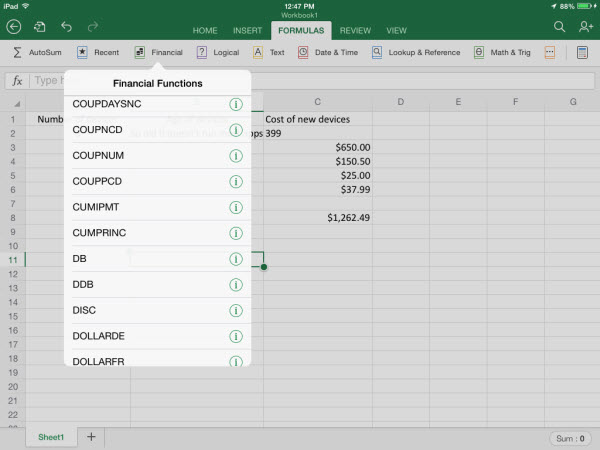Screen dimensions: 600x450
Task: Add a new sheet with plus button
Action: 91,437
